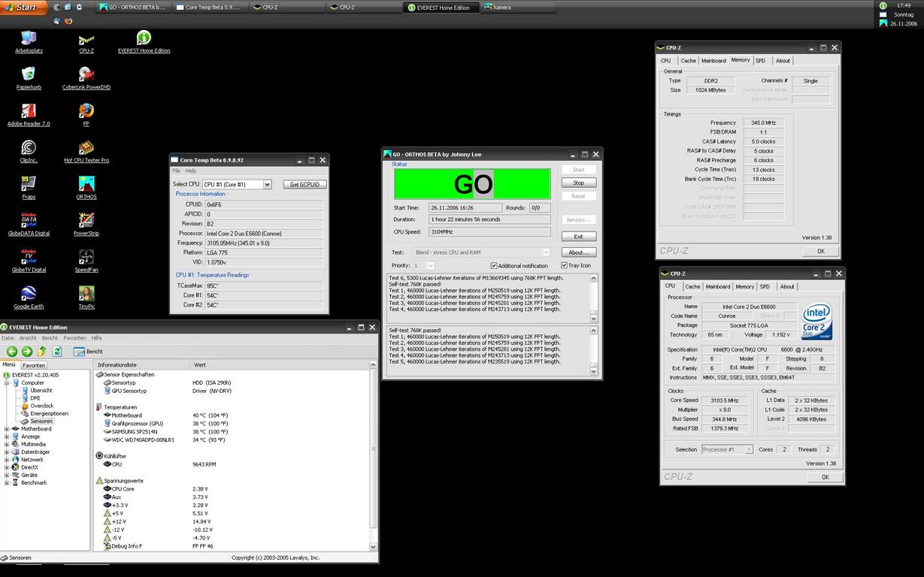Click the EVEREST sensor list vertical scrollbar
Screen dimensions: 924x577
[374, 456]
